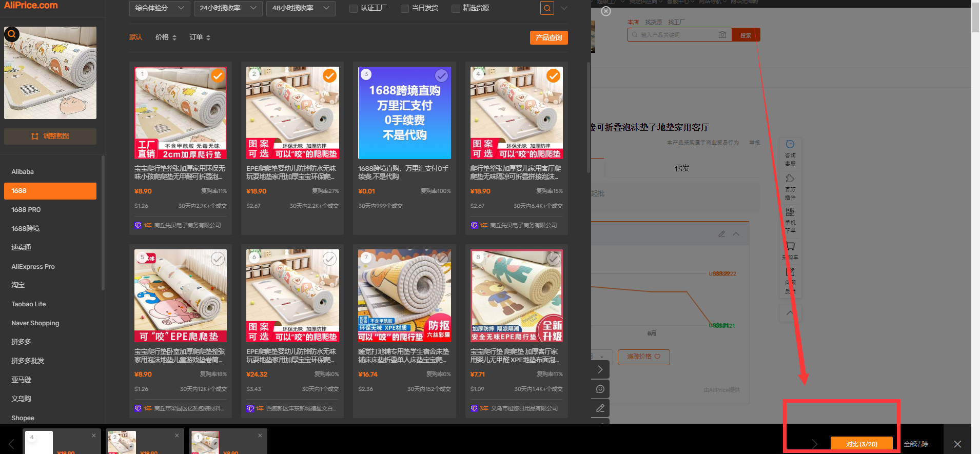The height and width of the screenshot is (454, 980).
Task: Open the Alibaba platform in the sidebar
Action: pos(50,172)
